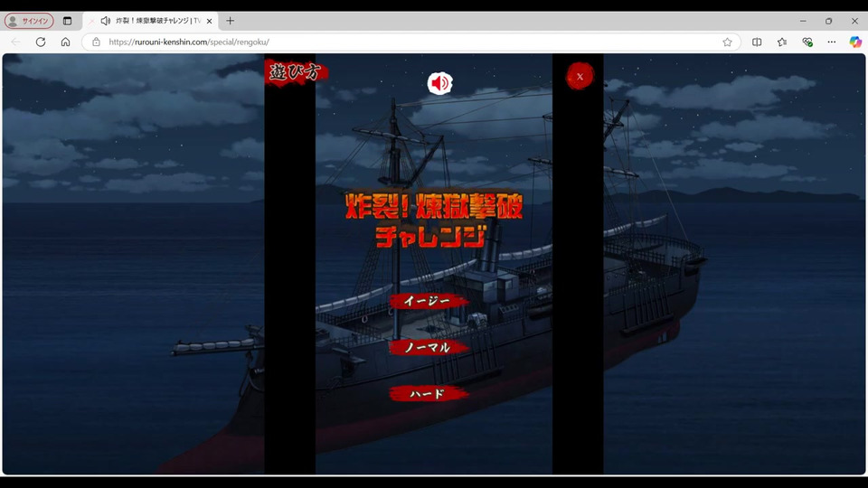The width and height of the screenshot is (868, 488).
Task: Select the イージー easy difficulty
Action: tap(428, 301)
